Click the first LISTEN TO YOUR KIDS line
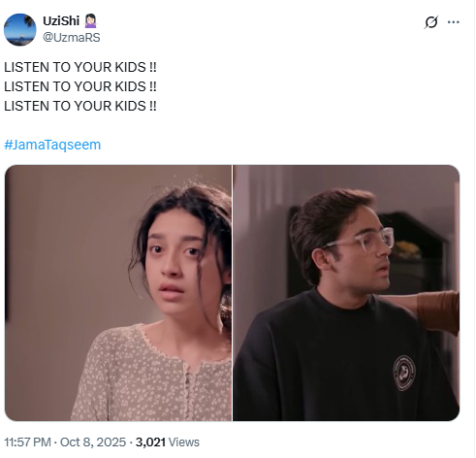Image resolution: width=476 pixels, height=458 pixels. [80, 67]
